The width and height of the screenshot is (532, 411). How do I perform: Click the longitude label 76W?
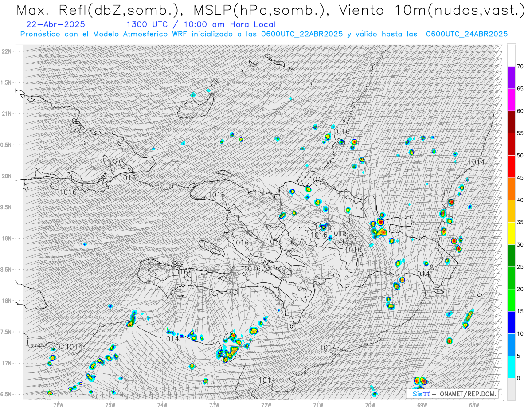coord(58,405)
